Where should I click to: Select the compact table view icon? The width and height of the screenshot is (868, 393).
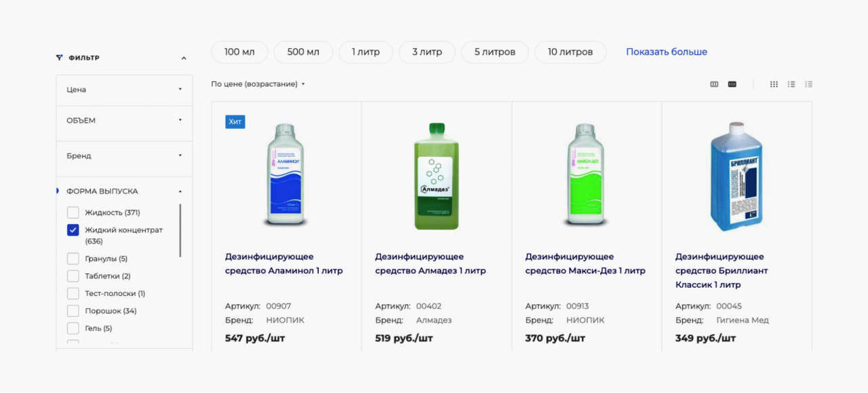(x=809, y=84)
